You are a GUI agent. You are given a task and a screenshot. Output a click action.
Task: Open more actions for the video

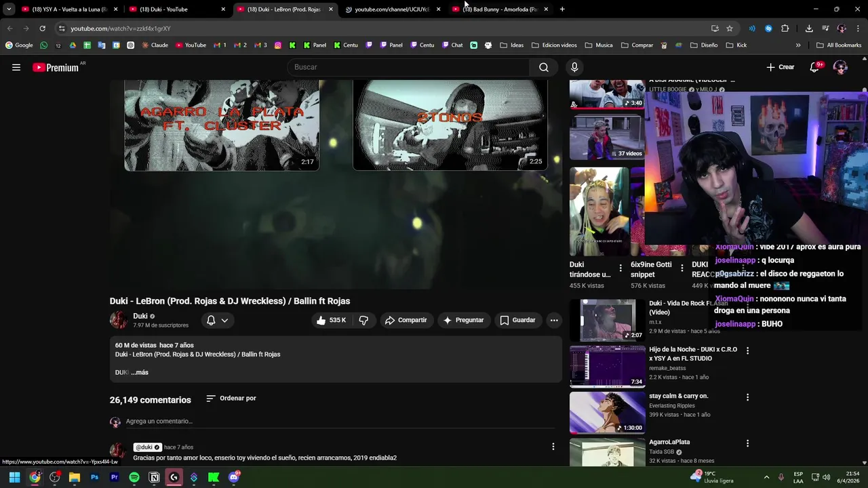click(x=554, y=320)
